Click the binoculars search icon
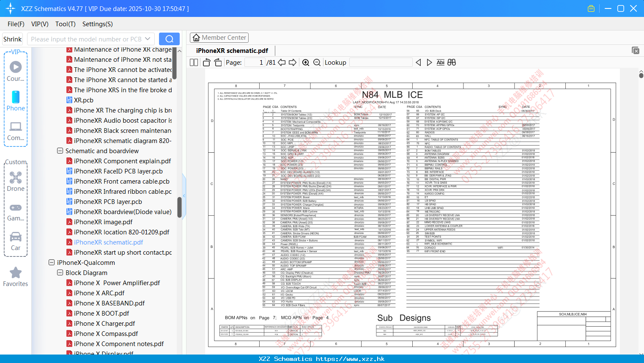This screenshot has width=644, height=363. [452, 63]
